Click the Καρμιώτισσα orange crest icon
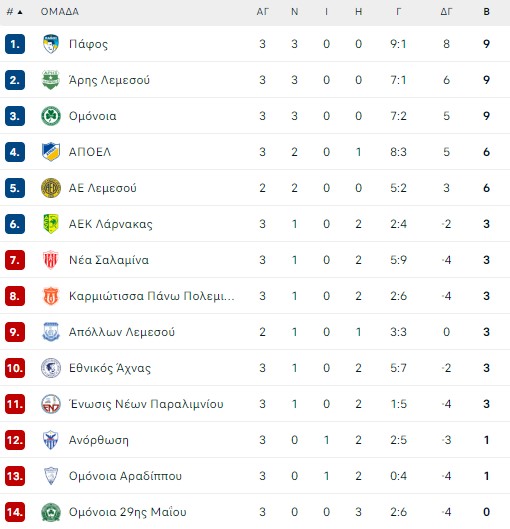 [51, 296]
